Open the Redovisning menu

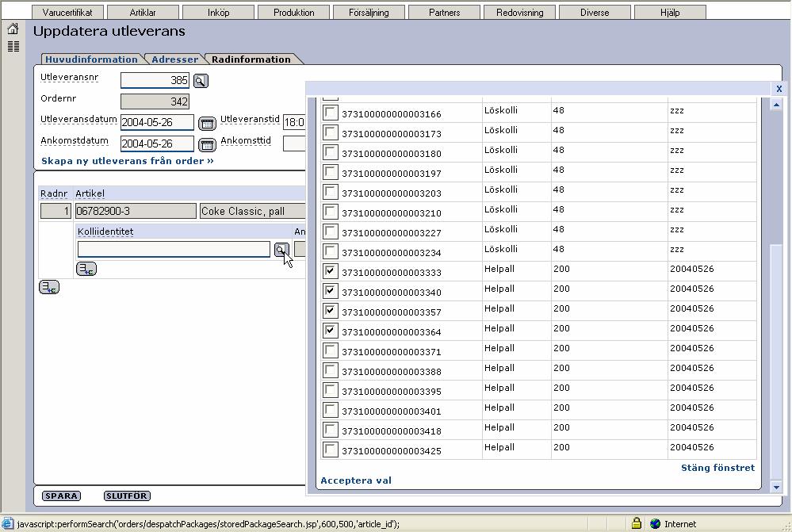tap(519, 12)
